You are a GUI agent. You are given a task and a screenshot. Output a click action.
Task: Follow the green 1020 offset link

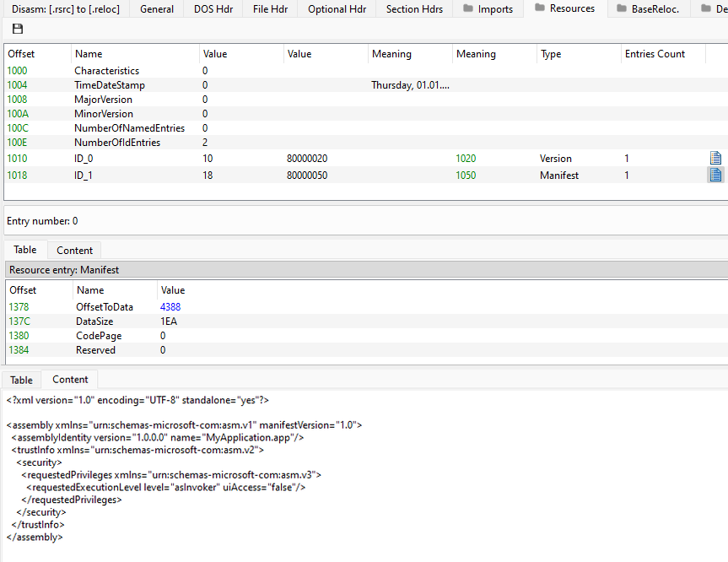(x=466, y=159)
